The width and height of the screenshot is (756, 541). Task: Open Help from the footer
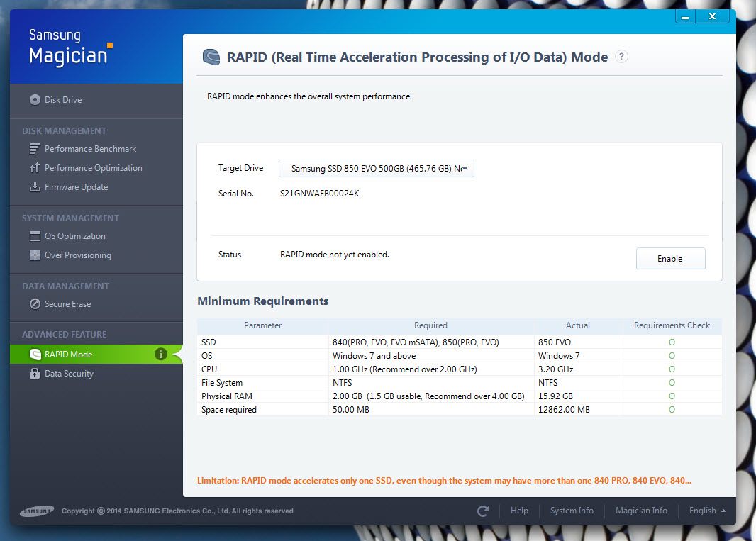tap(519, 511)
